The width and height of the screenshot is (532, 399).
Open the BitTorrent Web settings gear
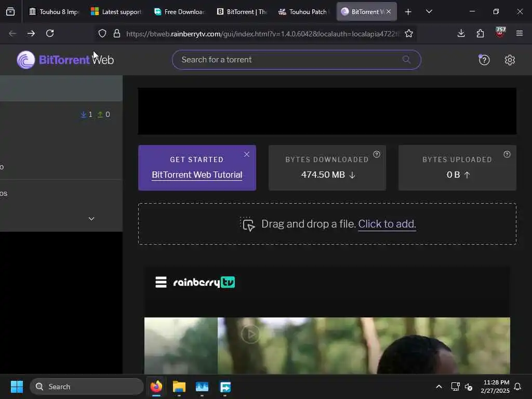pyautogui.click(x=510, y=60)
